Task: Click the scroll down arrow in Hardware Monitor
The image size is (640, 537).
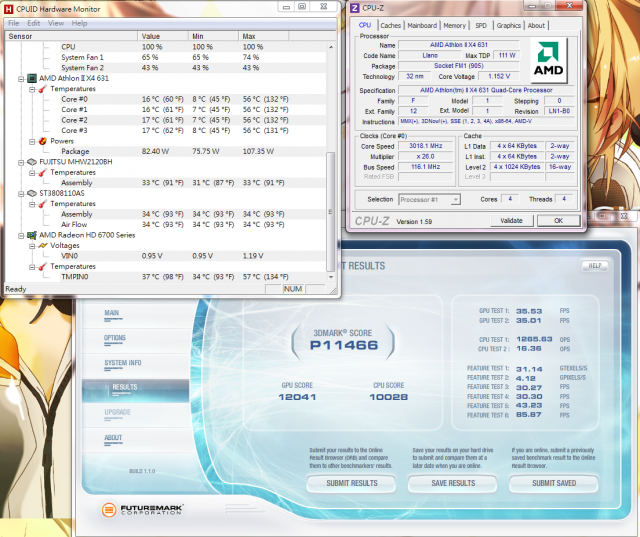Action: coord(330,277)
